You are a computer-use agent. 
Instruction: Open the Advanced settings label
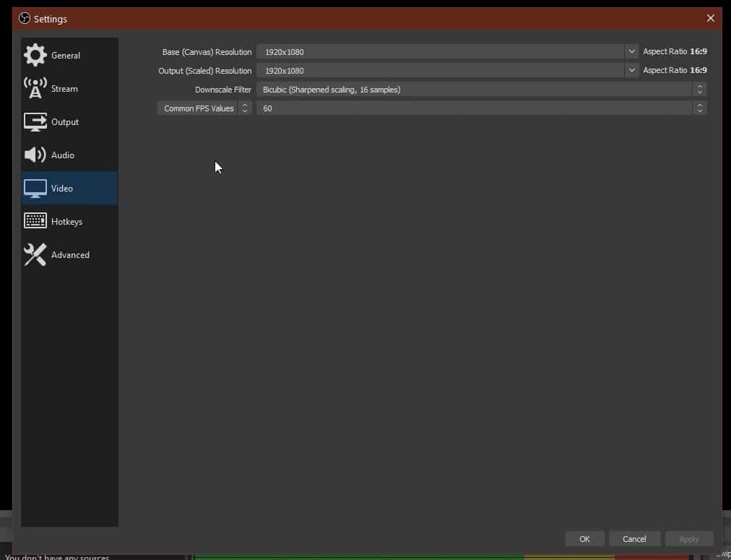pyautogui.click(x=70, y=255)
